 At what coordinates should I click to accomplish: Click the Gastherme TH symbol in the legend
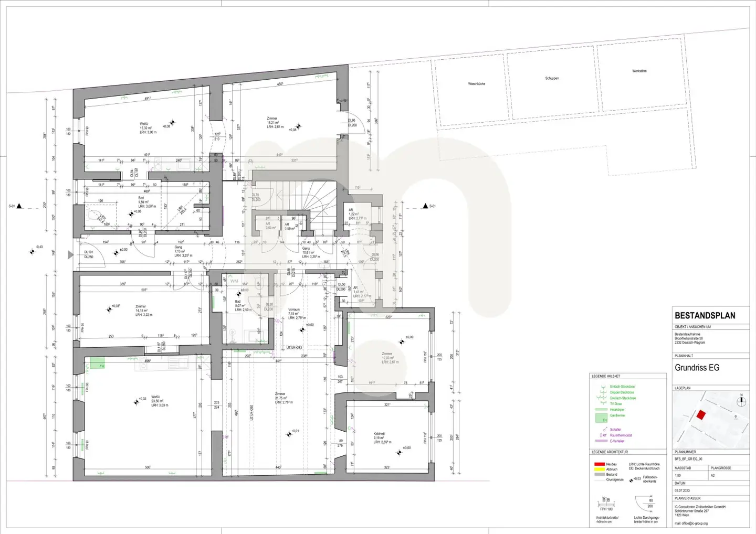(601, 419)
